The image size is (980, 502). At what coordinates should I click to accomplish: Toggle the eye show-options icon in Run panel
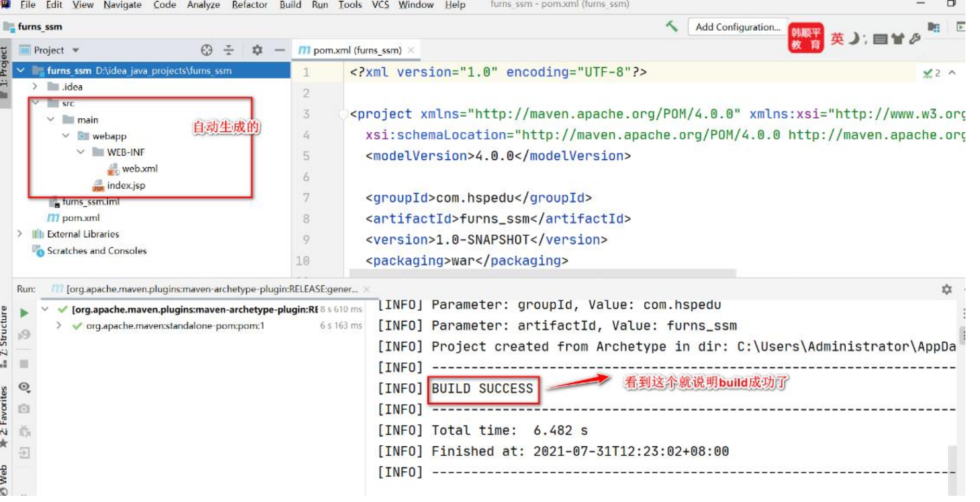point(24,387)
